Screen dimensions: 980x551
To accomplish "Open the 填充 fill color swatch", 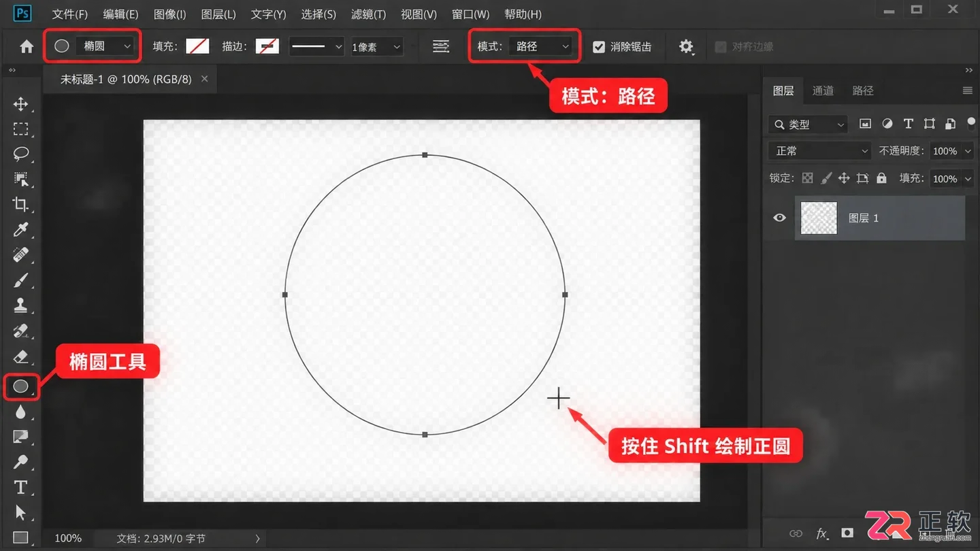I will click(198, 46).
